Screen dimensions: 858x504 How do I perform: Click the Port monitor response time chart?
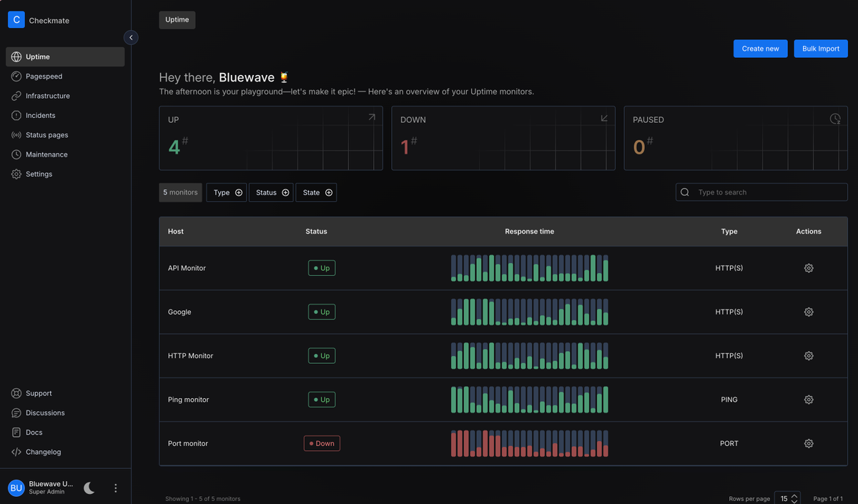point(530,443)
